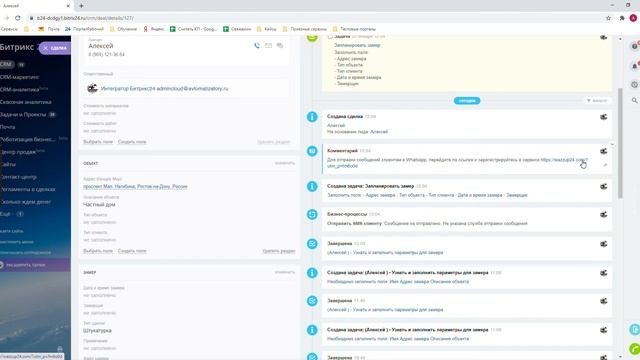The image size is (640, 360).
Task: Click info icon beside Создана задача: Запланировать замер
Action: [x=312, y=187]
